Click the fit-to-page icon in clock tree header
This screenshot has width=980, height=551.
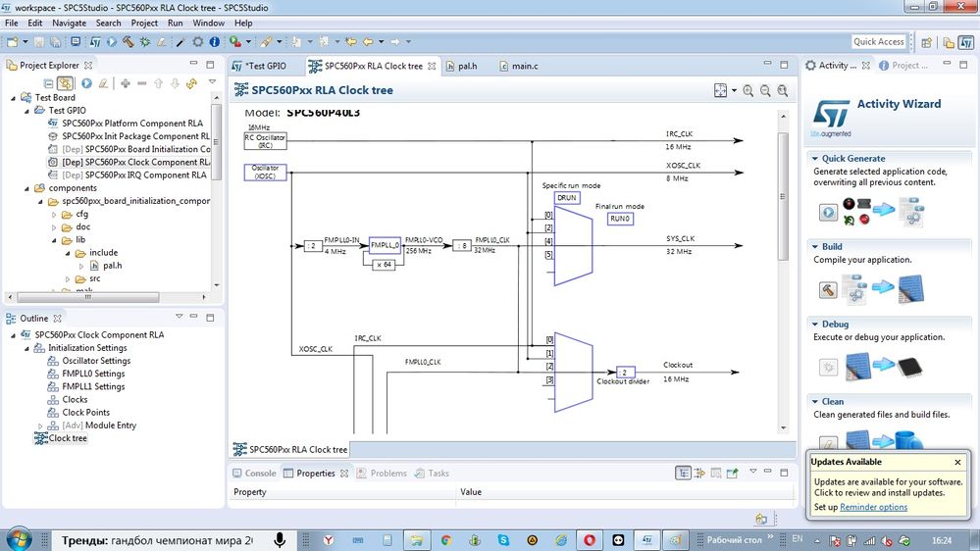tap(721, 90)
